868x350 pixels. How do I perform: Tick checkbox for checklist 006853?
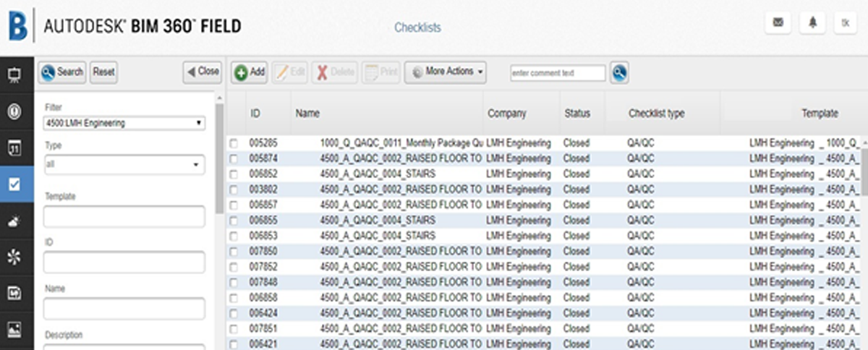(233, 236)
